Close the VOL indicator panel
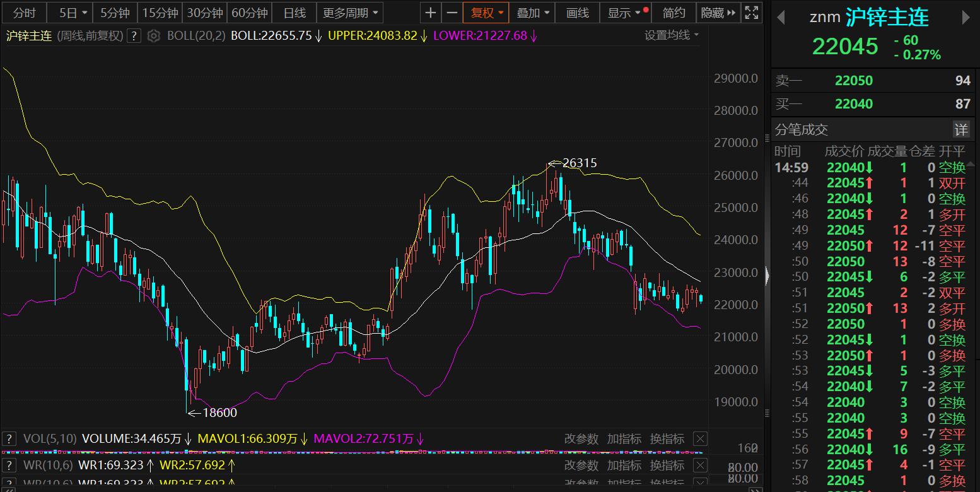This screenshot has height=492, width=980. click(x=700, y=439)
